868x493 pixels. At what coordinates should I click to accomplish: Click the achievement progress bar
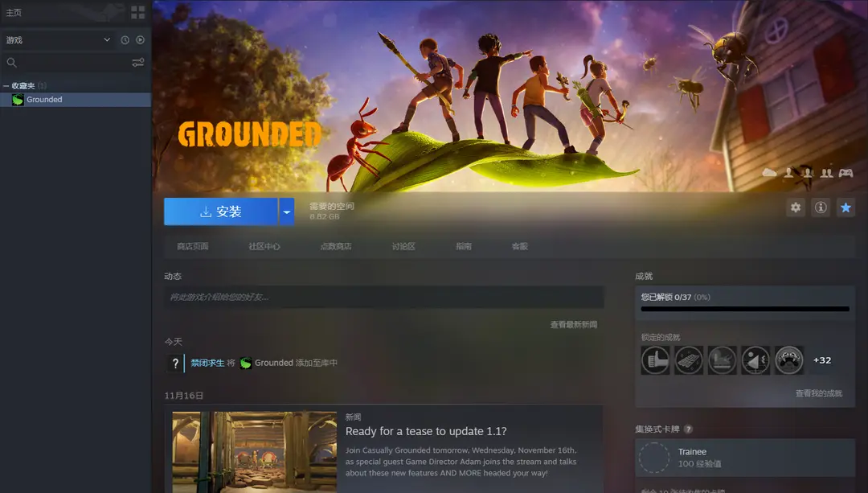click(745, 309)
